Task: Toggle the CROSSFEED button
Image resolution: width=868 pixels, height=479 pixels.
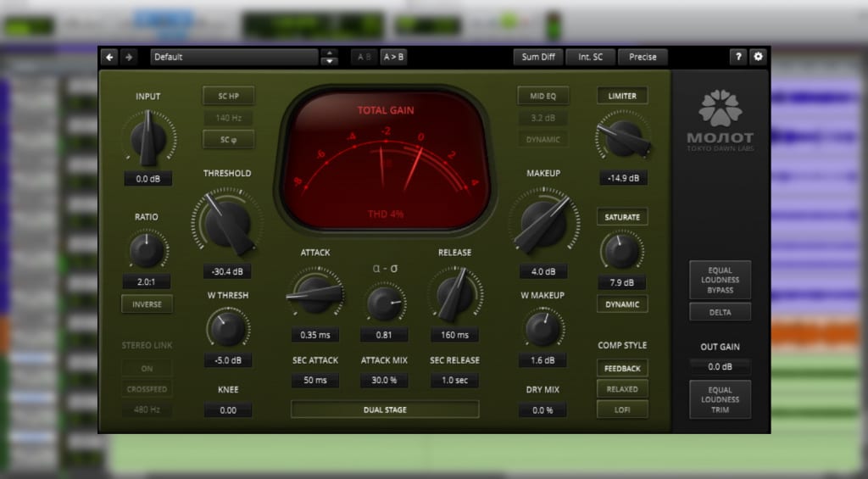Action: pyautogui.click(x=147, y=389)
